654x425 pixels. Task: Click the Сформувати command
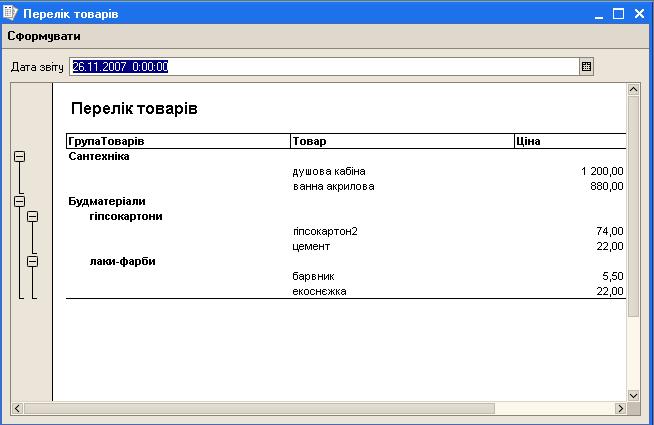(44, 36)
